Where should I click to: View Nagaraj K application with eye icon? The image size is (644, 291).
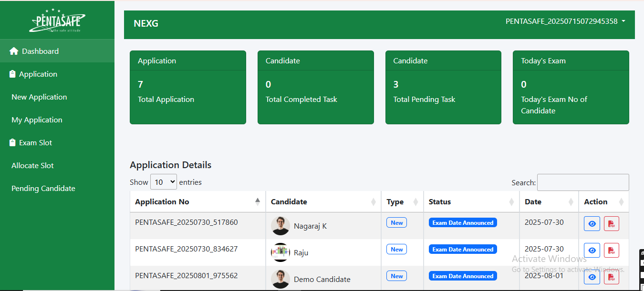click(592, 224)
